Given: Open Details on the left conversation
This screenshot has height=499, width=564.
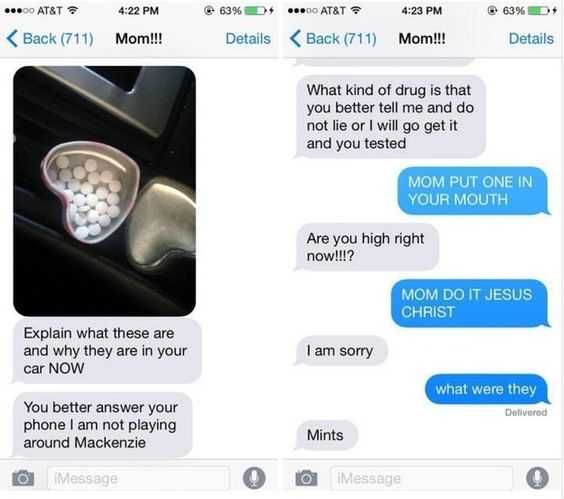Looking at the screenshot, I should tap(248, 38).
